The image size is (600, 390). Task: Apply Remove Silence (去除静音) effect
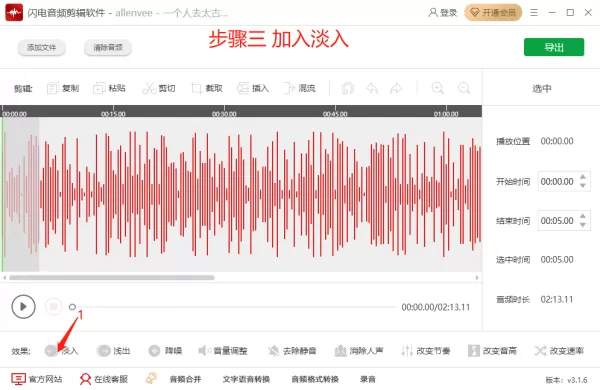292,351
